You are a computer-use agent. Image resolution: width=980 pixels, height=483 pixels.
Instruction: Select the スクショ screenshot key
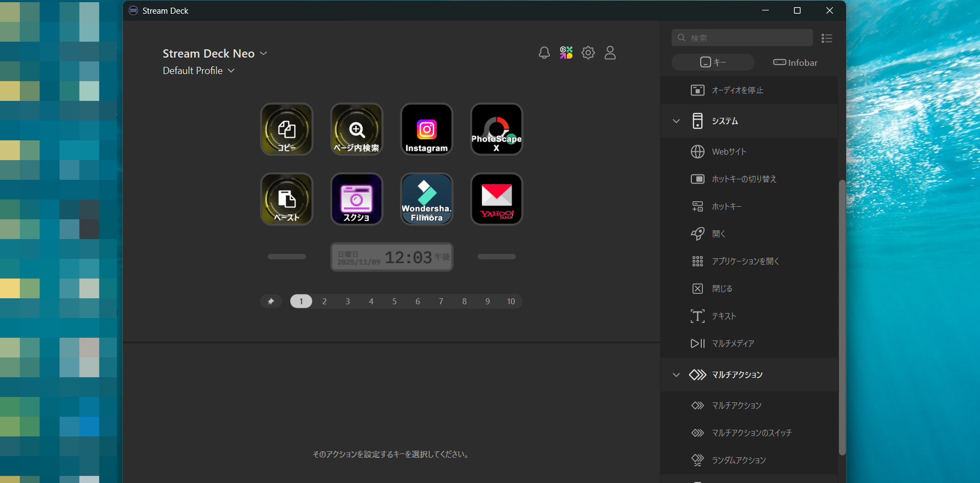tap(357, 199)
